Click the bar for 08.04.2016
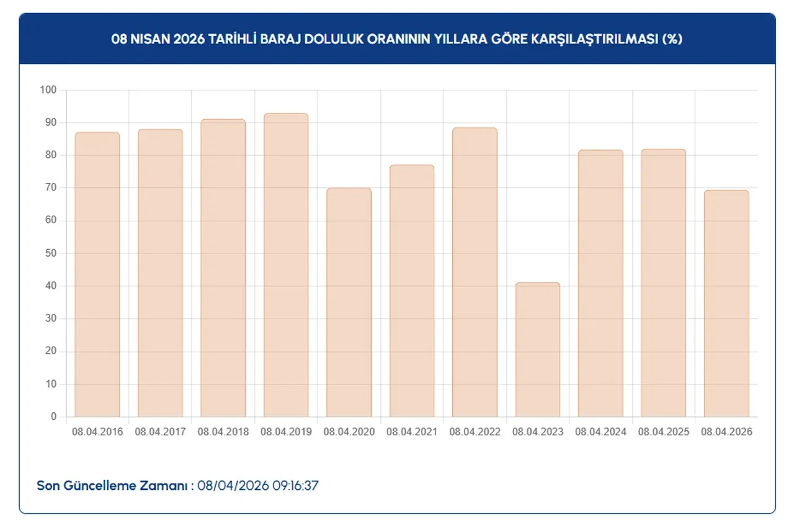Screen dimensions: 794x532 tap(97, 274)
